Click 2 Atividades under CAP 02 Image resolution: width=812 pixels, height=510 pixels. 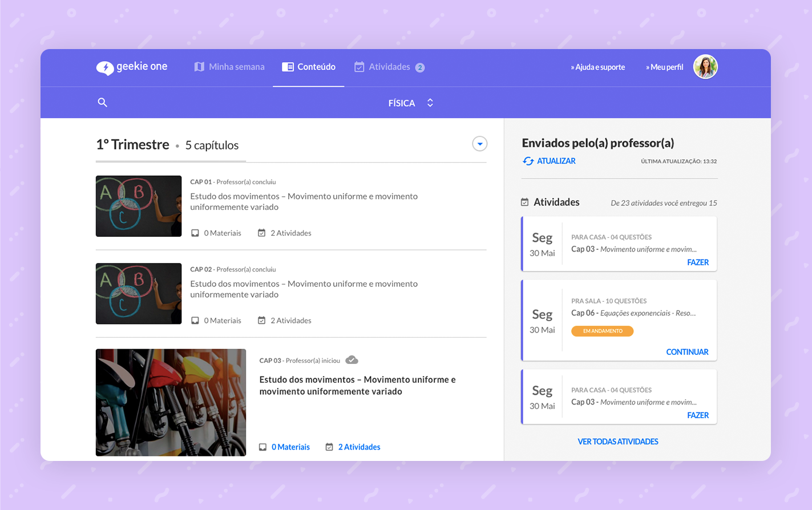pos(291,321)
